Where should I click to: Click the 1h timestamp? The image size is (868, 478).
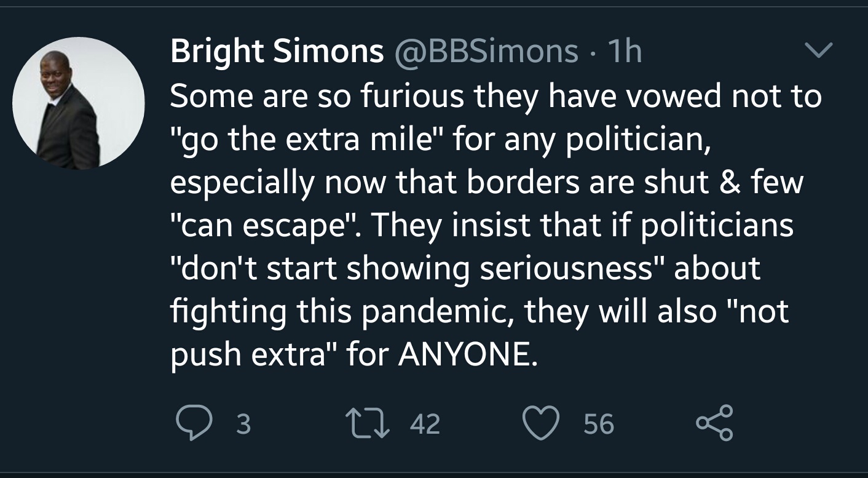pos(625,51)
